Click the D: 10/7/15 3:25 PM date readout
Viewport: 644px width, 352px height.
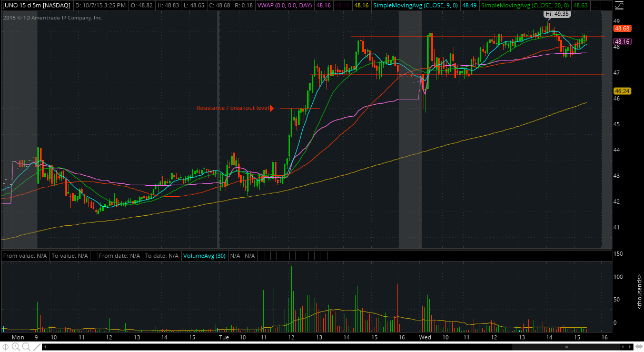pos(101,5)
